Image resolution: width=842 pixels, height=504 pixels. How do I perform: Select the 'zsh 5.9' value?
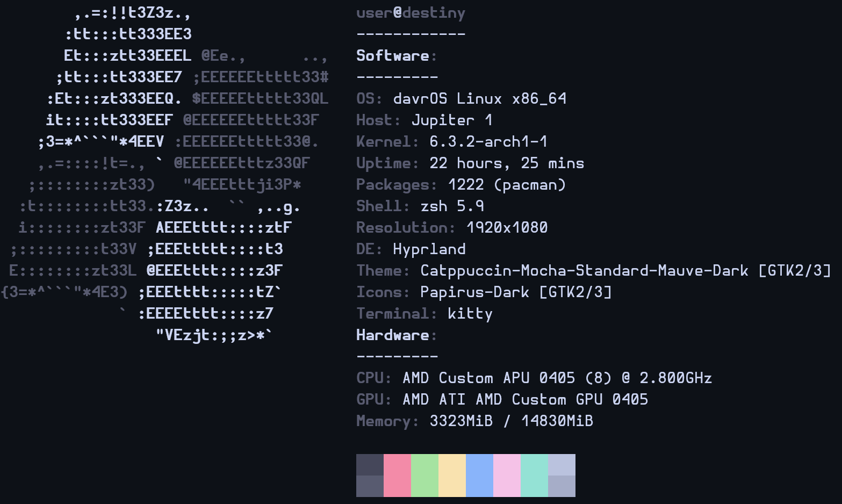pos(452,206)
